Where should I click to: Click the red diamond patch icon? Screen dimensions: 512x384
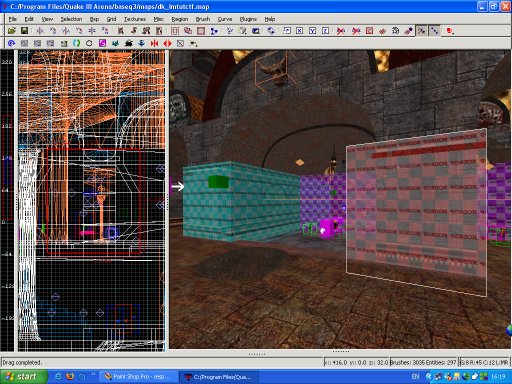coord(382,31)
